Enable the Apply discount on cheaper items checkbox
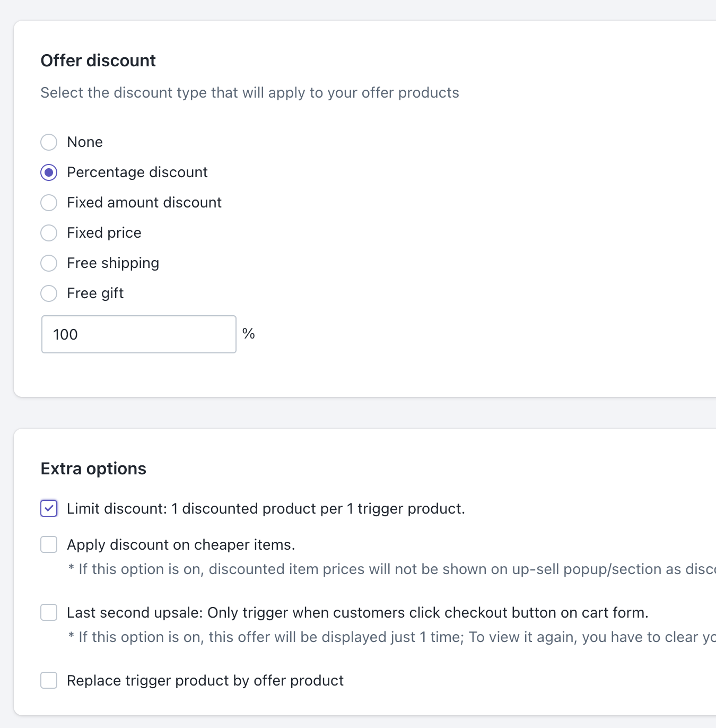 click(49, 544)
